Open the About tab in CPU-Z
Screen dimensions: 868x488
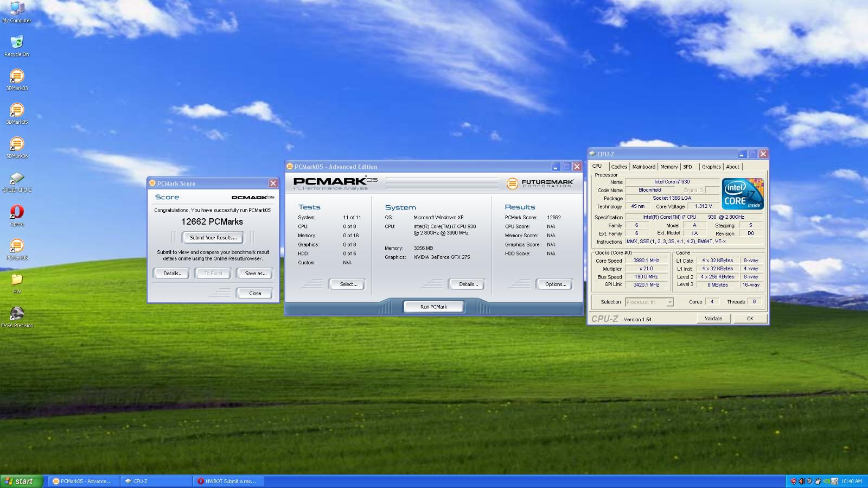point(733,167)
